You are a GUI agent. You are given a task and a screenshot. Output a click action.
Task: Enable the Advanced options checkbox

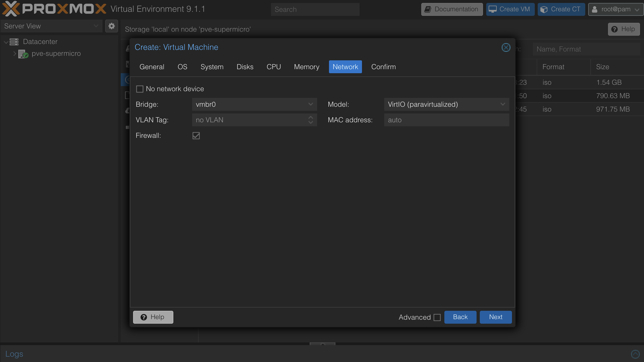437,317
